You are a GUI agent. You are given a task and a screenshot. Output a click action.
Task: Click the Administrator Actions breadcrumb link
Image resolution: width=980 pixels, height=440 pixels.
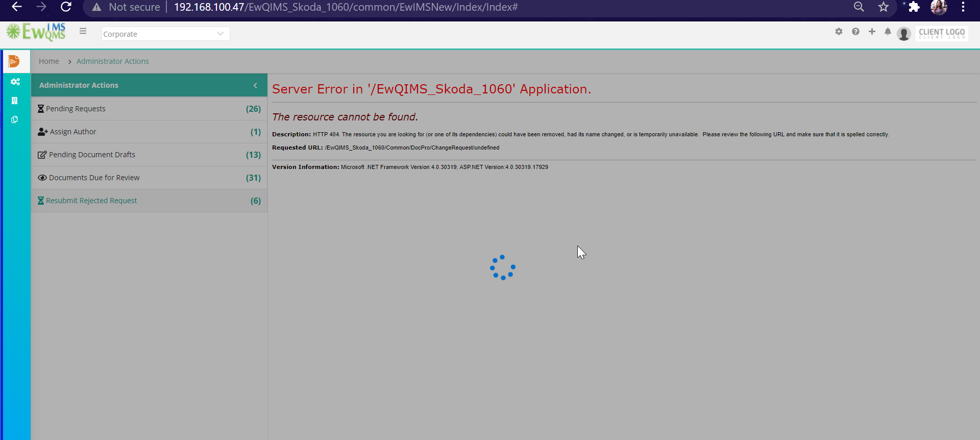pos(113,61)
